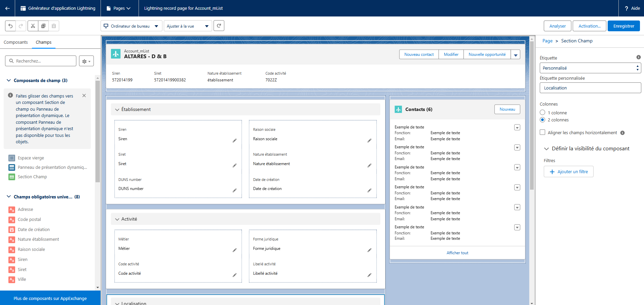Click the Activation... button
Screen dimensions: 644x305
590,26
